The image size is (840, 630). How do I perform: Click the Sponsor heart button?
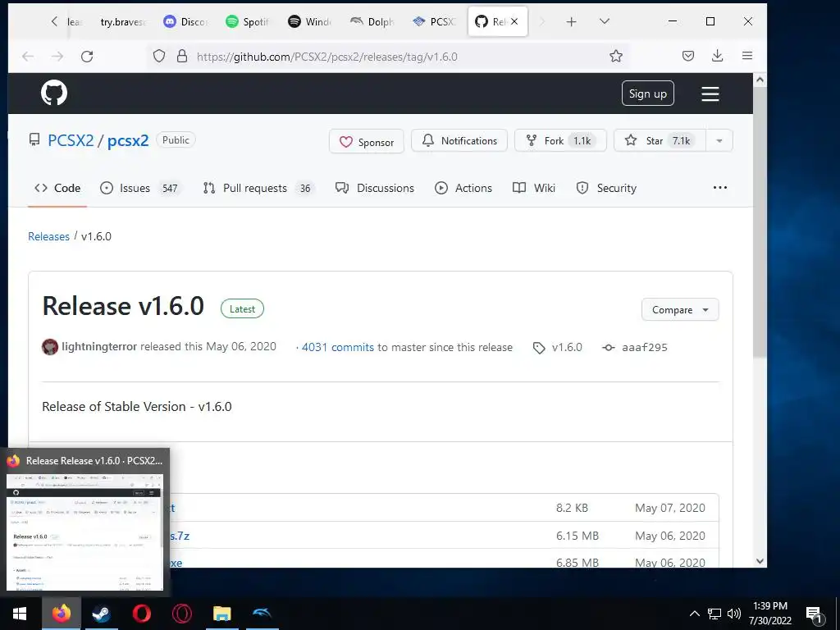pos(367,141)
